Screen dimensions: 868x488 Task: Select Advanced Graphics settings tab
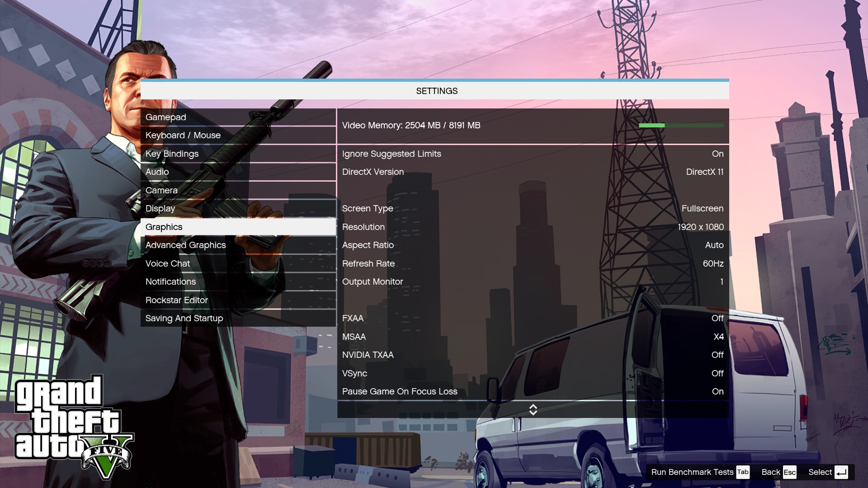point(185,245)
